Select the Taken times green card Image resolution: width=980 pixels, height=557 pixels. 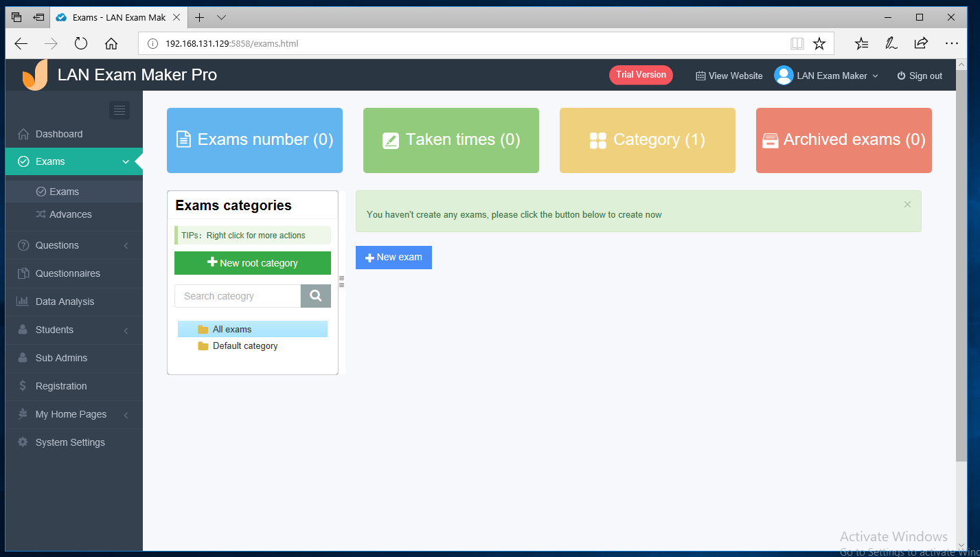(x=451, y=140)
